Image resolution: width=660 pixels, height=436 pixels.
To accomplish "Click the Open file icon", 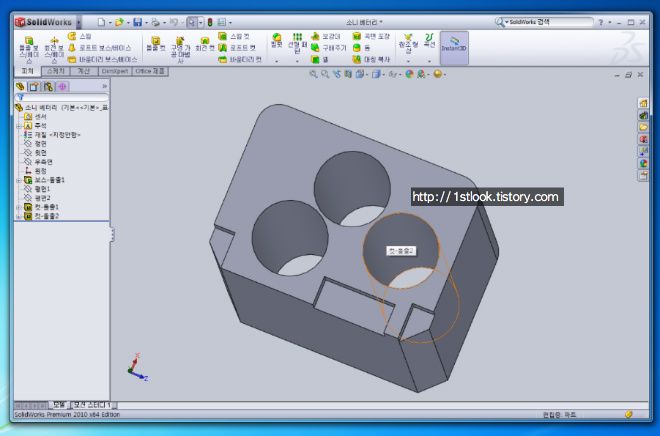I will (x=119, y=22).
